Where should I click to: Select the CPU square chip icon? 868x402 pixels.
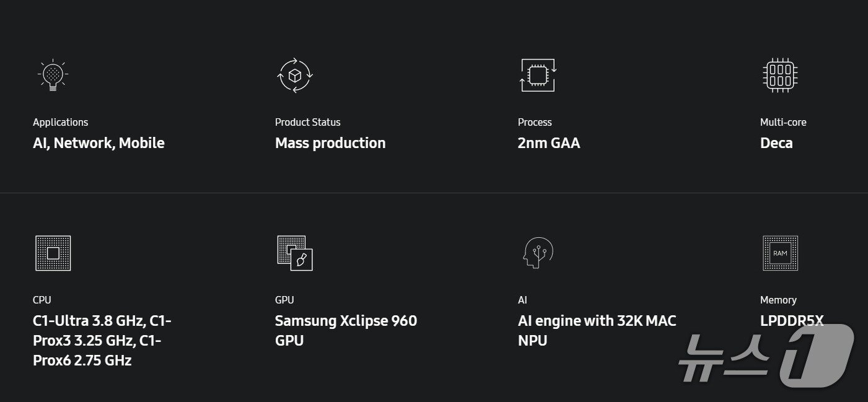click(x=53, y=253)
